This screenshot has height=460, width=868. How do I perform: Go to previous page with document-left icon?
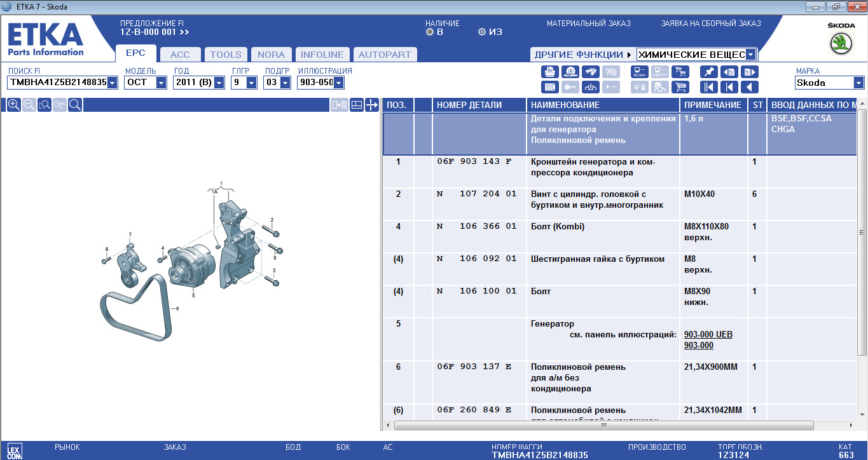click(x=729, y=72)
